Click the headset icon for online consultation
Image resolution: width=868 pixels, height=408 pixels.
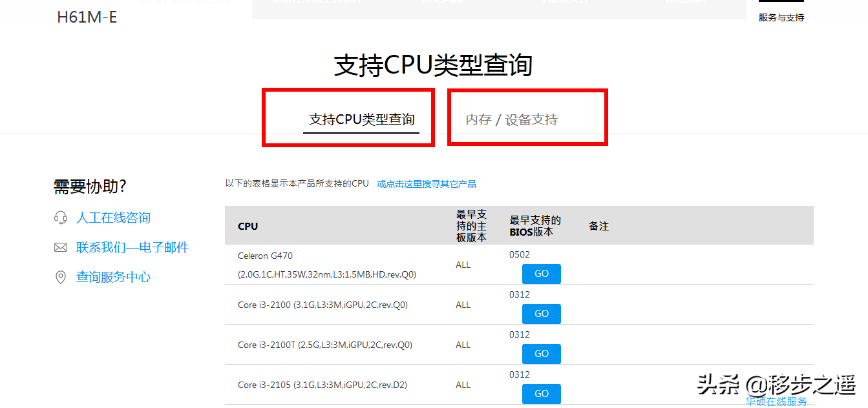[61, 218]
